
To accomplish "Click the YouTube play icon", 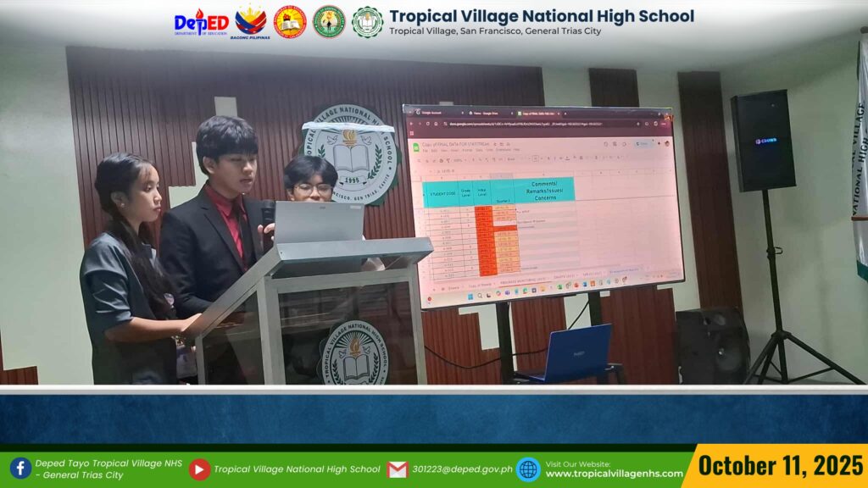I will [x=199, y=469].
